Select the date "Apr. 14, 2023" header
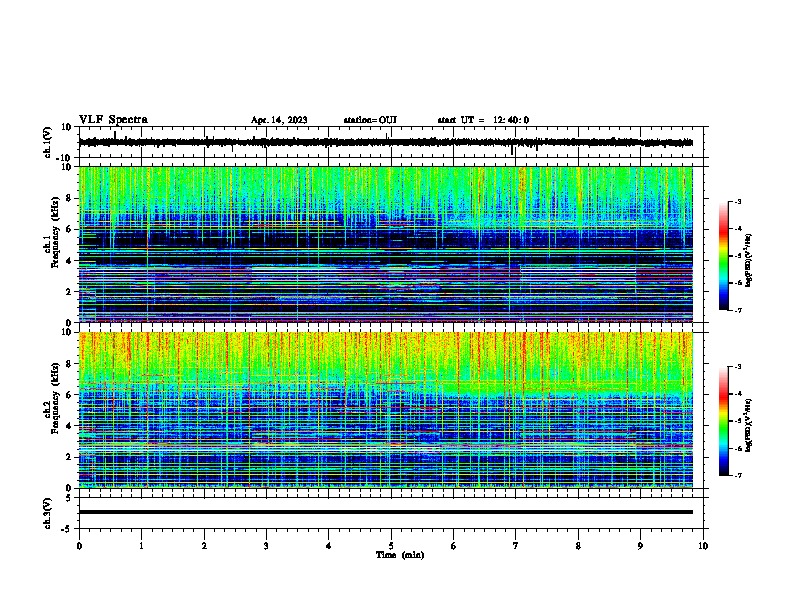This screenshot has height=612, width=792. pos(279,120)
